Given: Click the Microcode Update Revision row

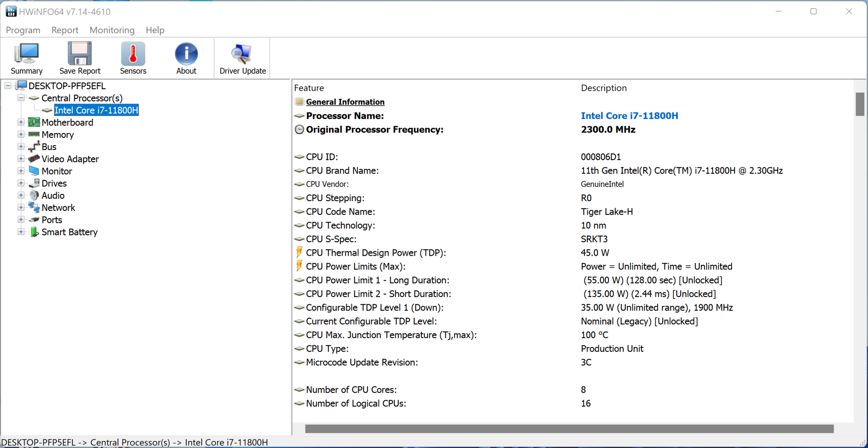Looking at the screenshot, I should (573, 363).
